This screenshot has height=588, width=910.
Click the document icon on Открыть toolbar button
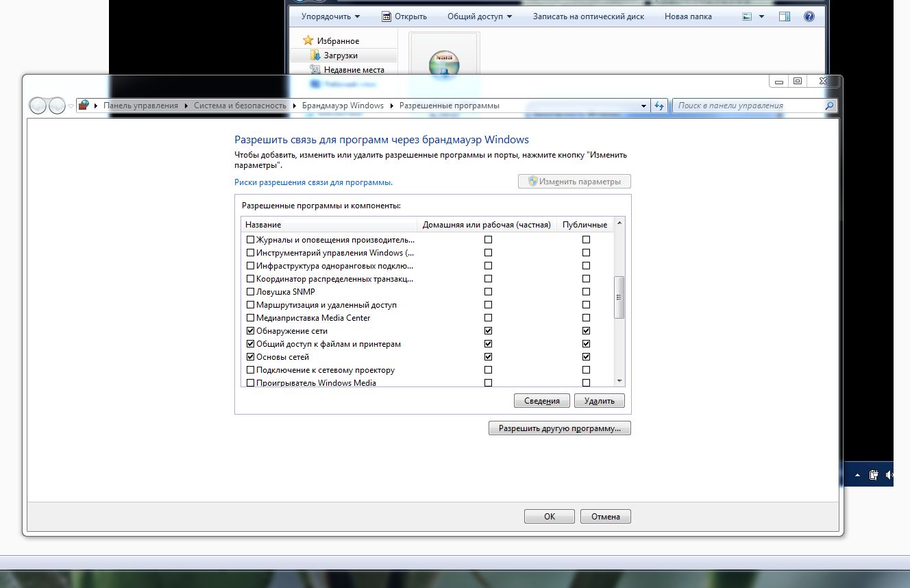point(386,16)
